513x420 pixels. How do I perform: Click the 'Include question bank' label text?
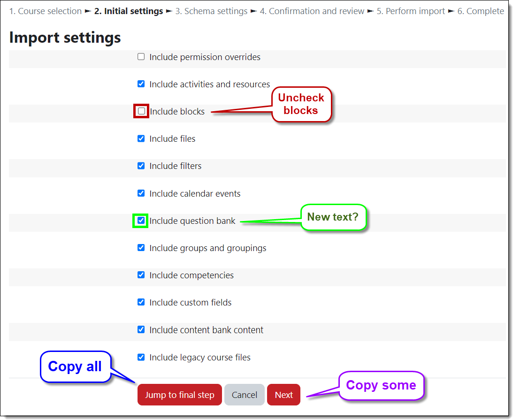click(192, 221)
